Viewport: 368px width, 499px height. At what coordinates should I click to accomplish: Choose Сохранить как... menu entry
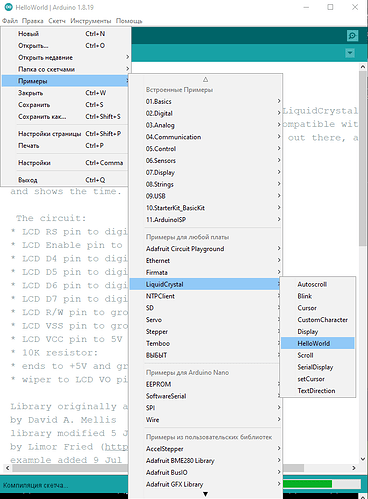pyautogui.click(x=65, y=117)
